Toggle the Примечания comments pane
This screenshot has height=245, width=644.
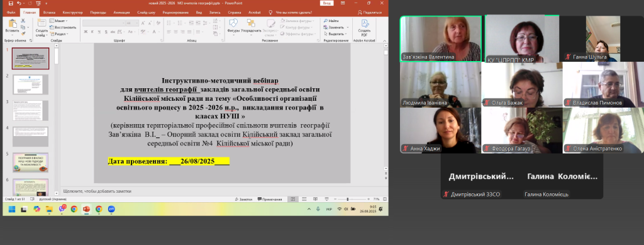270,200
